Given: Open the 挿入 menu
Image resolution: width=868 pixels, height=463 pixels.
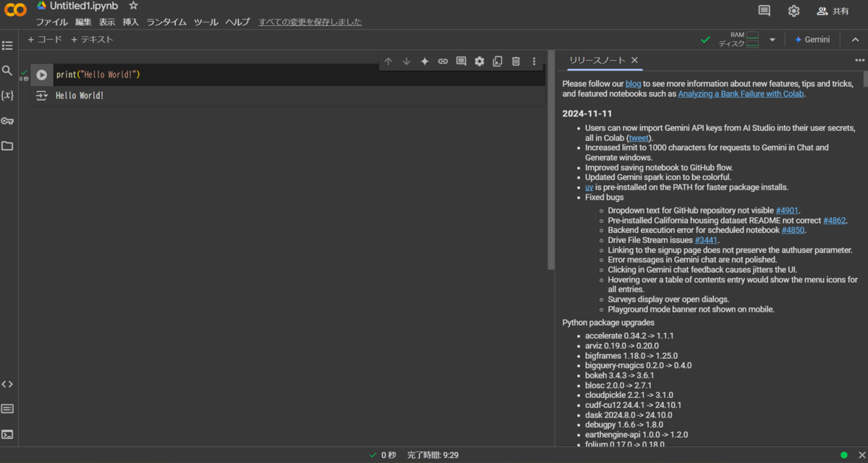Looking at the screenshot, I should click(131, 22).
